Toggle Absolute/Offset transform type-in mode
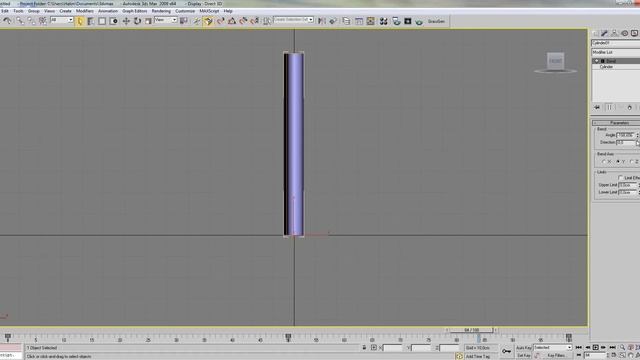This screenshot has height=360, width=640. (373, 348)
